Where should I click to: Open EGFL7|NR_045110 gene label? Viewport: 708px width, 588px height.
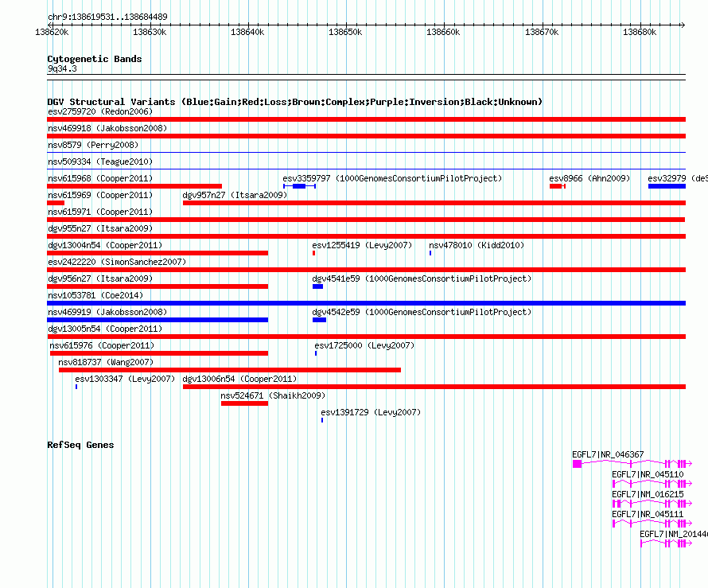pos(648,474)
